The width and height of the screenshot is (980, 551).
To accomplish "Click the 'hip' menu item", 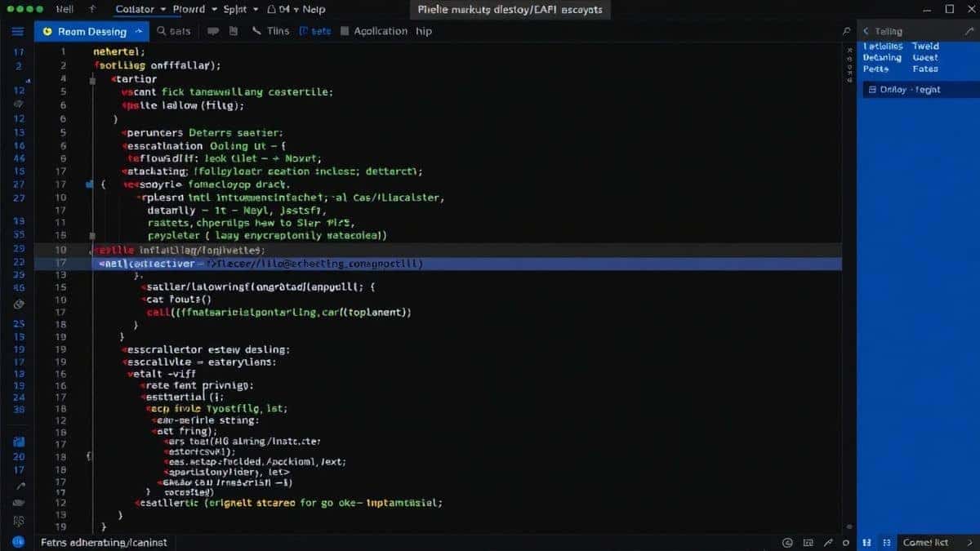I will click(x=424, y=31).
